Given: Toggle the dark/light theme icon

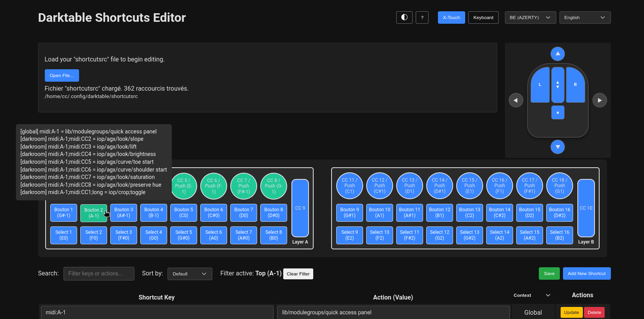Looking at the screenshot, I should click(x=404, y=18).
